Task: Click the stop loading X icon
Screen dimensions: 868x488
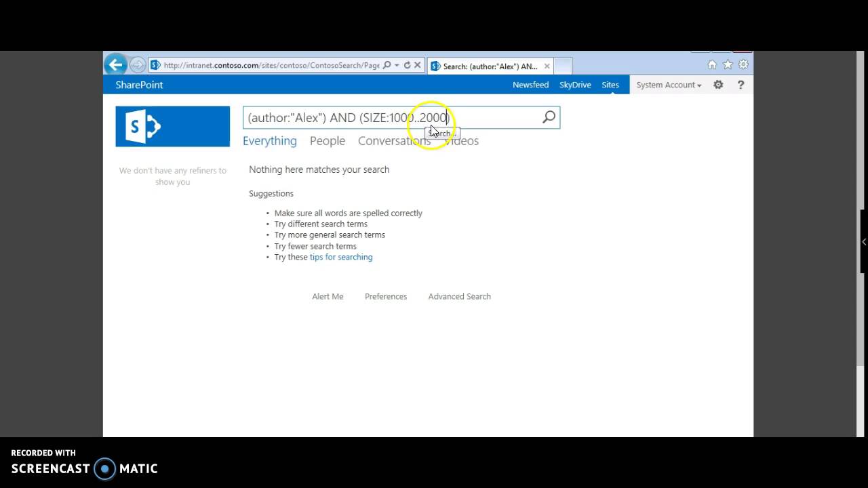Action: [418, 65]
